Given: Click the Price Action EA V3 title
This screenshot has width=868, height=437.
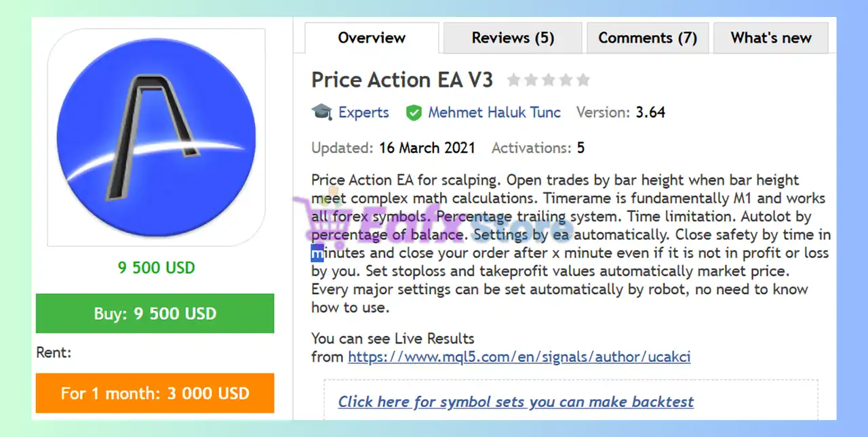Looking at the screenshot, I should click(402, 80).
